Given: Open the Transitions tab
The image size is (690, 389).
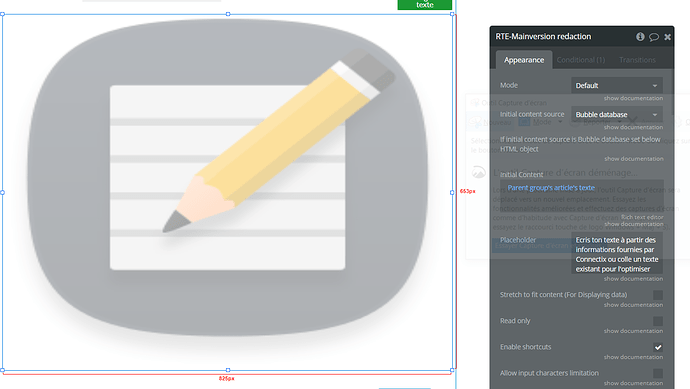Looking at the screenshot, I should click(x=637, y=60).
